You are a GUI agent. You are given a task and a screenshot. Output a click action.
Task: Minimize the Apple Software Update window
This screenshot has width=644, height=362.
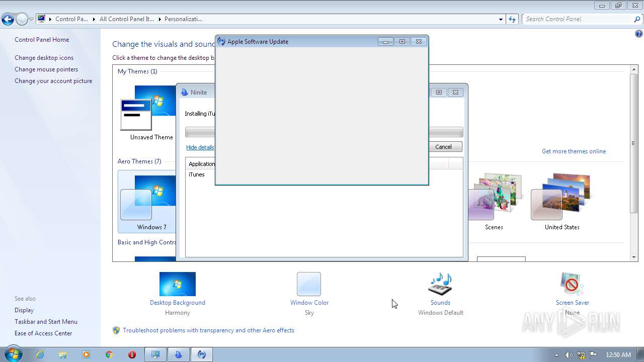[385, 42]
